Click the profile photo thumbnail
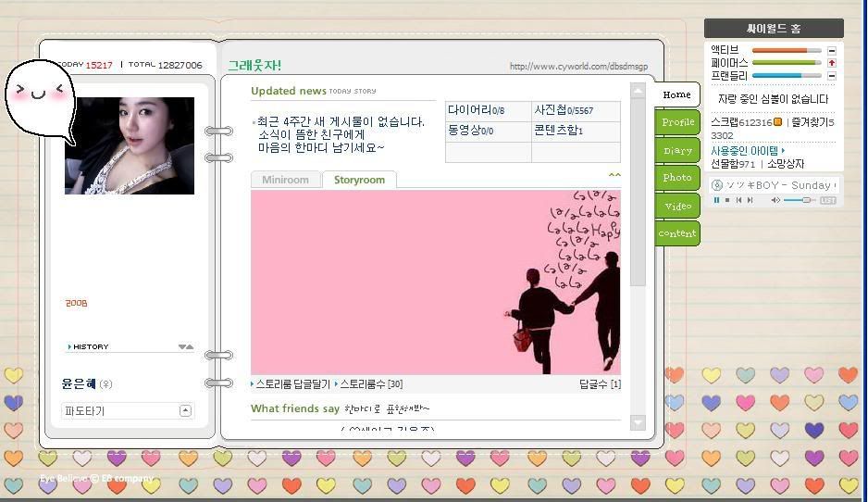 [x=130, y=145]
